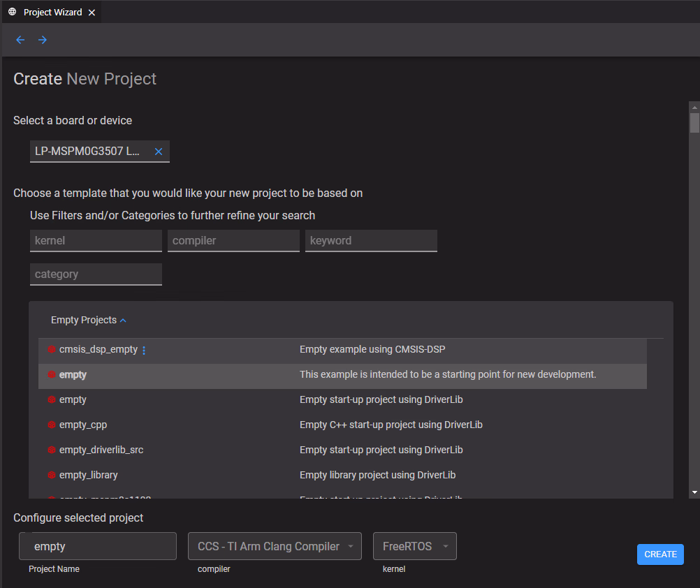Click the scroll-down arrow on the vertical scrollbar
The height and width of the screenshot is (588, 700).
694,492
